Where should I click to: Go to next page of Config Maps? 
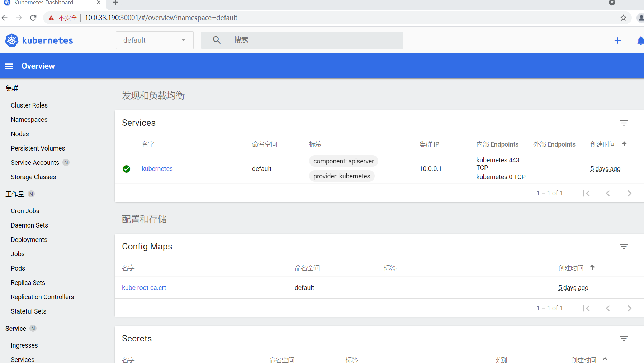click(x=630, y=308)
